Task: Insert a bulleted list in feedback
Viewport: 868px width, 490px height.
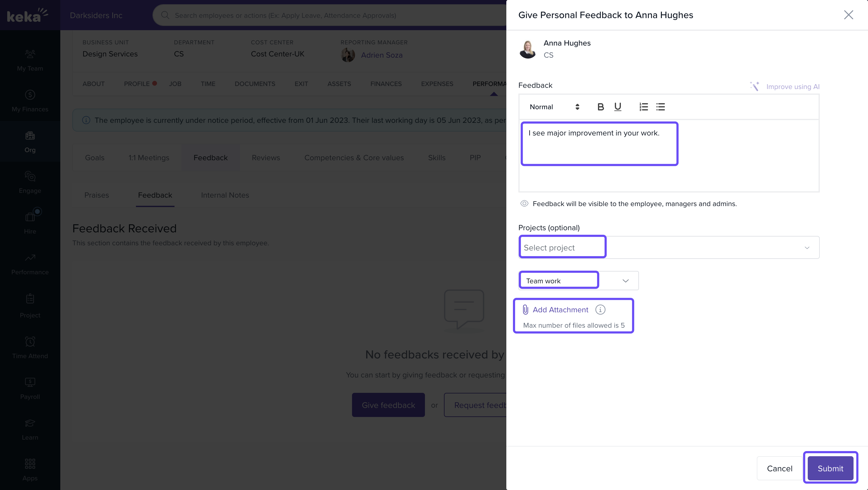Action: [x=660, y=107]
